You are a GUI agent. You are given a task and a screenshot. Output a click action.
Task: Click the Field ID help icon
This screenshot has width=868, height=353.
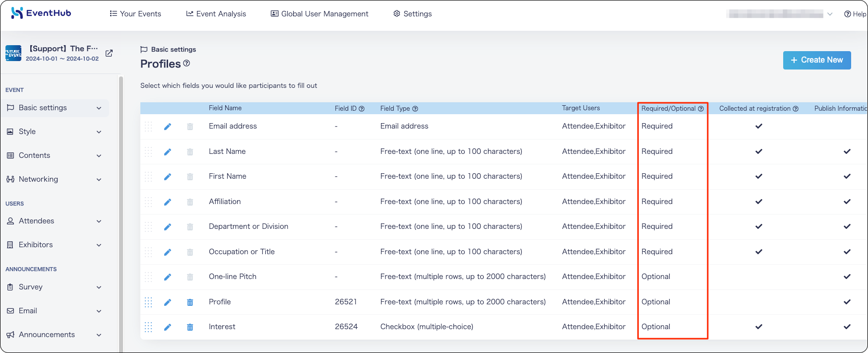pos(362,109)
